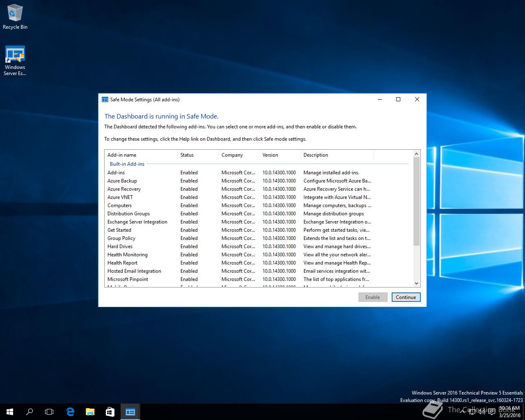Sort by Status column header

point(198,155)
